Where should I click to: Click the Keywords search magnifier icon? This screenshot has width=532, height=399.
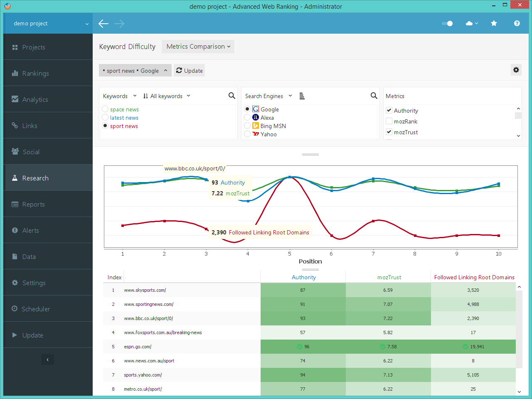[x=232, y=96]
